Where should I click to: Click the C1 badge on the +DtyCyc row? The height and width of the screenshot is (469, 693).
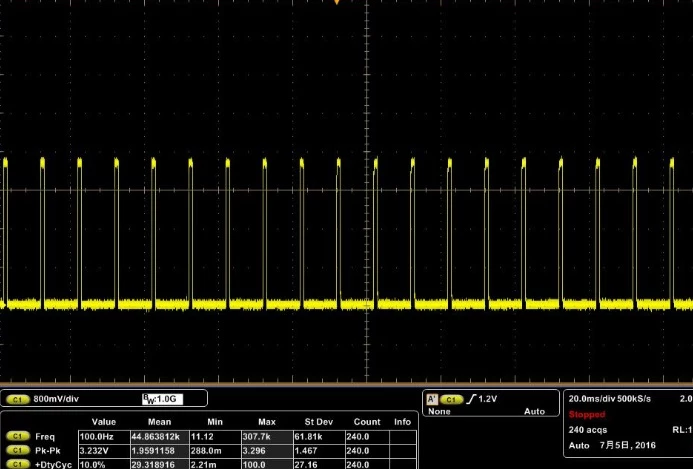[18, 465]
